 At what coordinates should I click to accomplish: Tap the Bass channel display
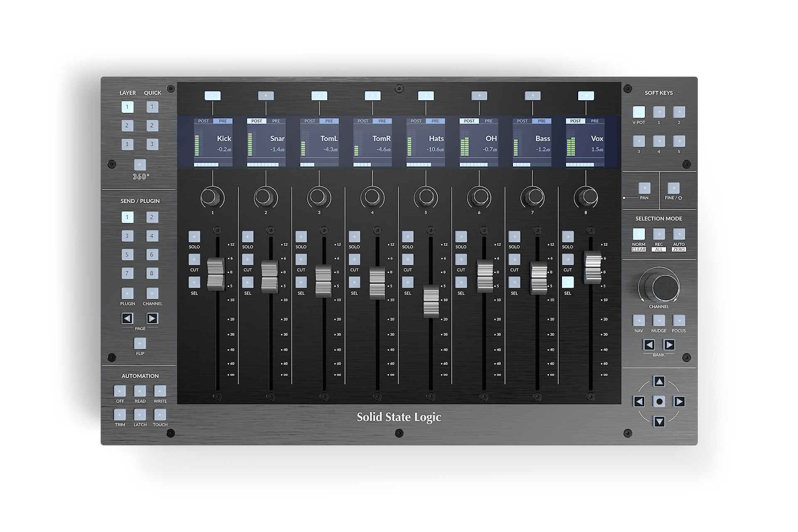point(532,143)
